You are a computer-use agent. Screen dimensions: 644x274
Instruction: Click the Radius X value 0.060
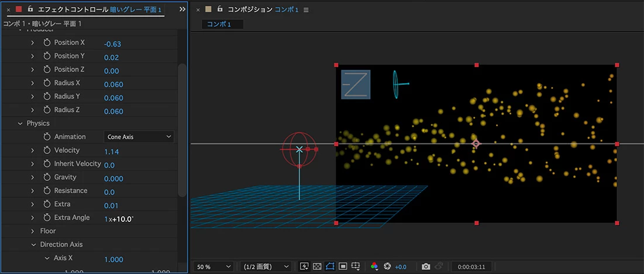(113, 85)
